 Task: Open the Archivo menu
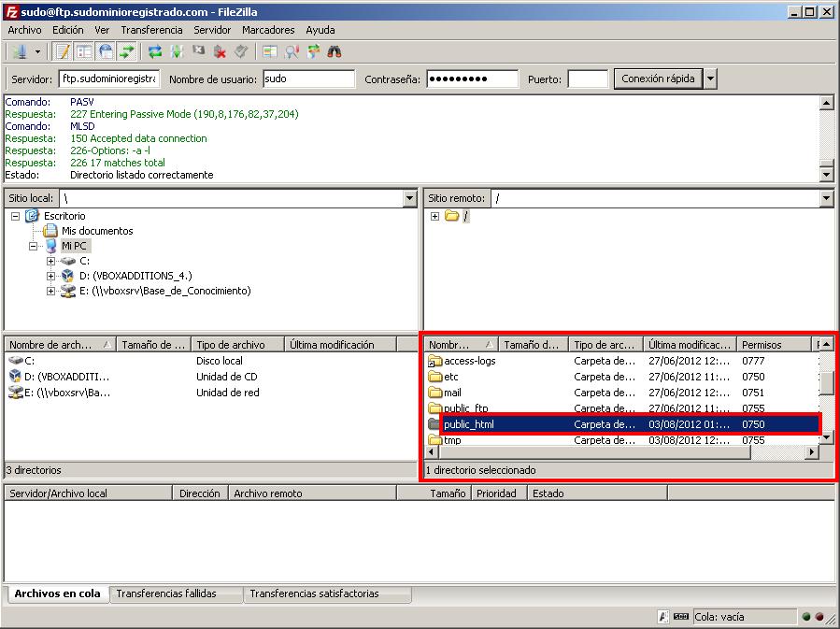pyautogui.click(x=24, y=30)
